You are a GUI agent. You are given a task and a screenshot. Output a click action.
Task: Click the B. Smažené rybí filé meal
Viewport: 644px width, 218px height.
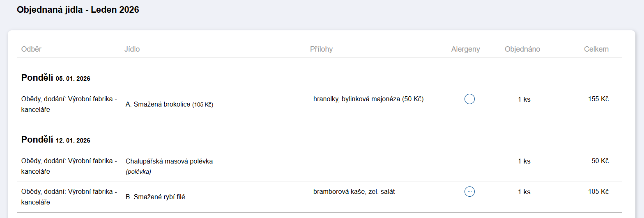click(155, 197)
